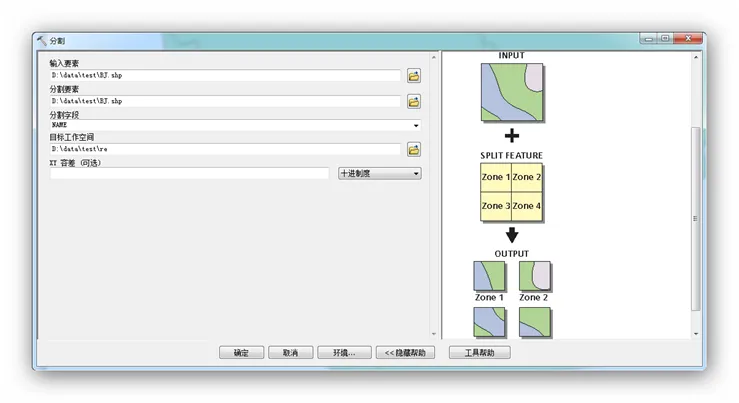Screen dimensions: 739x403
Task: Click the INPUT map illustration in help
Action: point(511,93)
